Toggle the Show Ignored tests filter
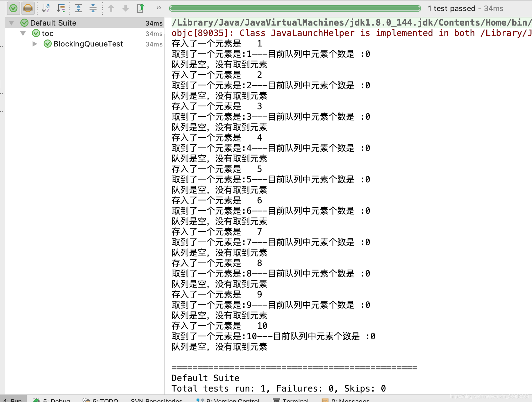Viewport: 532px width, 402px height. (28, 8)
